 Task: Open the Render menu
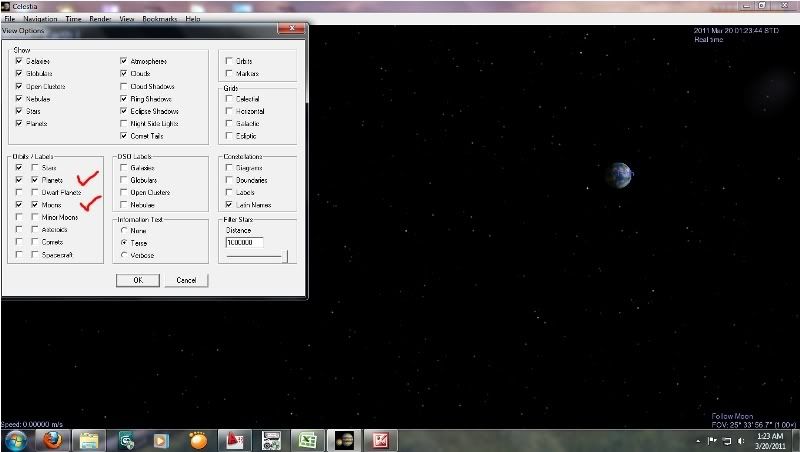click(x=100, y=18)
